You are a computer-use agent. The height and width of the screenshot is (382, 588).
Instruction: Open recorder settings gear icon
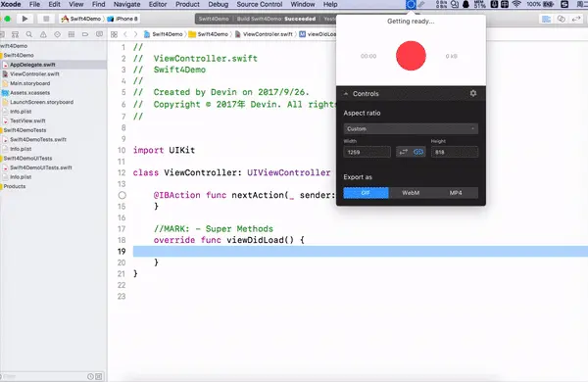point(473,93)
